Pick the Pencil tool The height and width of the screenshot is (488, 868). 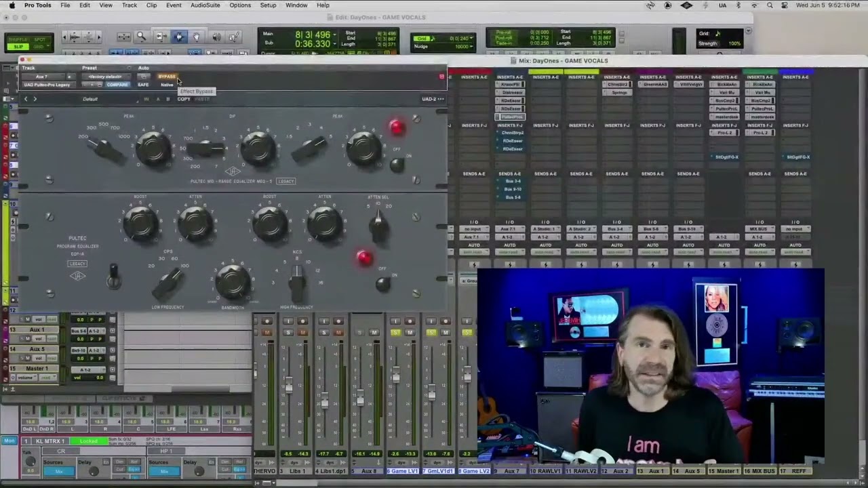pos(234,37)
